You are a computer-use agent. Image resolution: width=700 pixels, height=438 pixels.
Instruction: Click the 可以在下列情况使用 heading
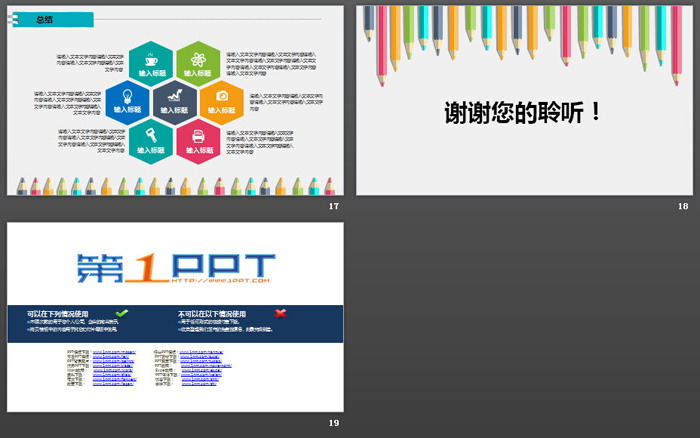(x=65, y=314)
